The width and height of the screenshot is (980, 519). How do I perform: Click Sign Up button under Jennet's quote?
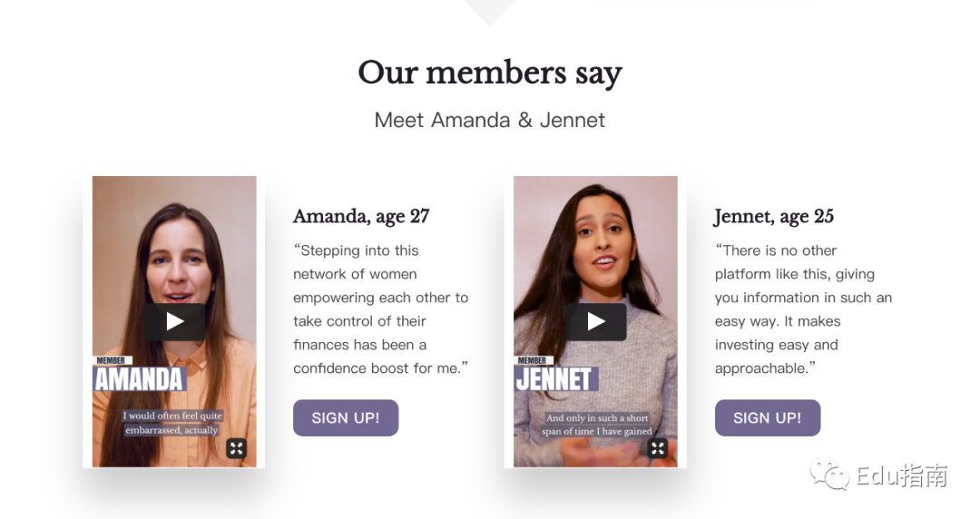[768, 417]
